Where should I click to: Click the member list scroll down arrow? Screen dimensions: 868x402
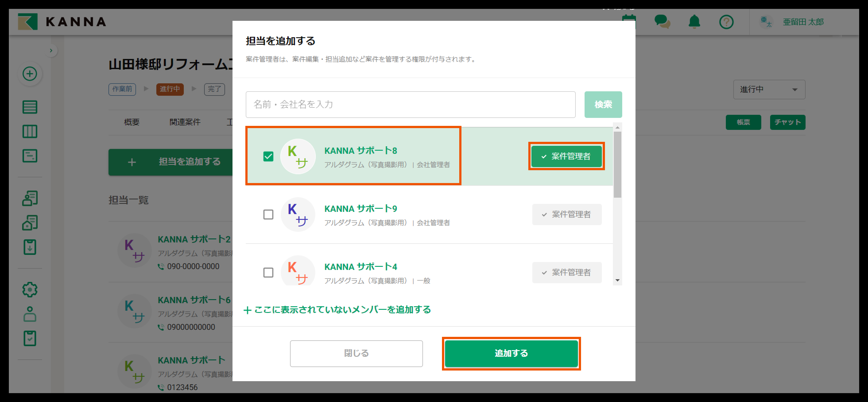pos(617,280)
